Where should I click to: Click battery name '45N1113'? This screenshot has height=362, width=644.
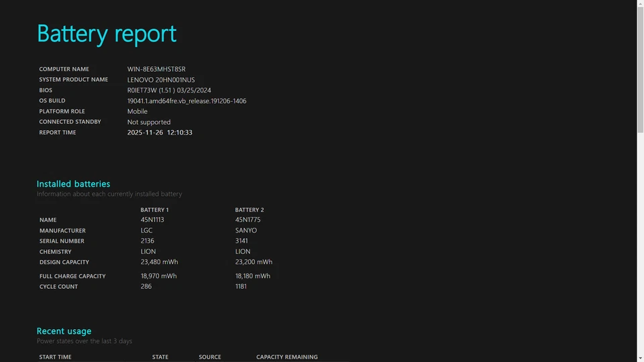click(x=152, y=220)
